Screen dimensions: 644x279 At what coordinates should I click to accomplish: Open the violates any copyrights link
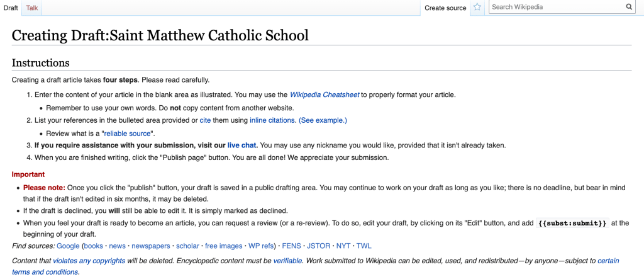[88, 260]
